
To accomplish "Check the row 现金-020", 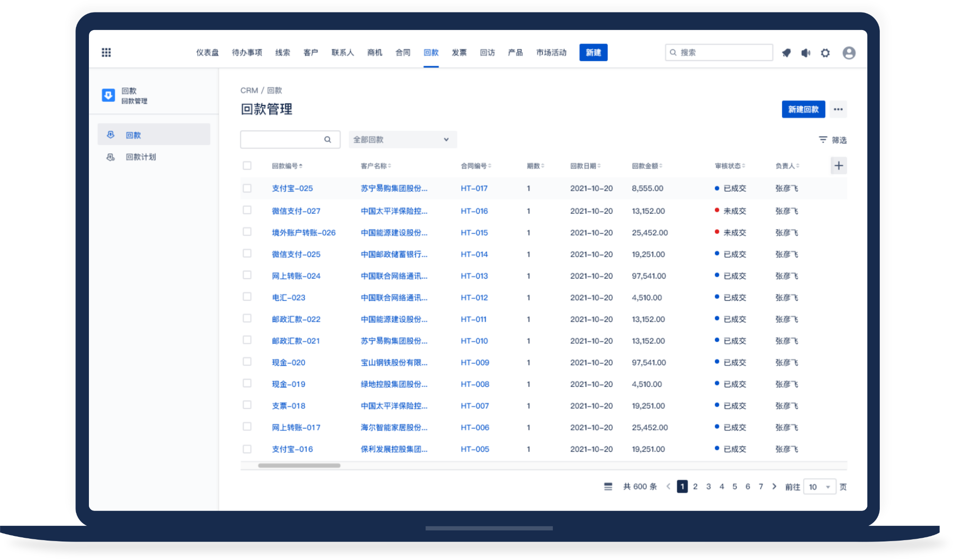I will (247, 361).
